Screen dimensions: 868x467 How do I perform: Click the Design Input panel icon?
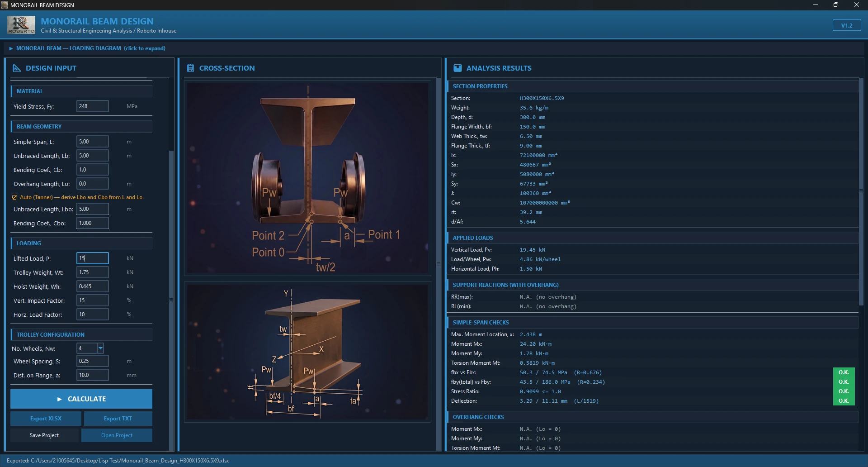pyautogui.click(x=17, y=68)
